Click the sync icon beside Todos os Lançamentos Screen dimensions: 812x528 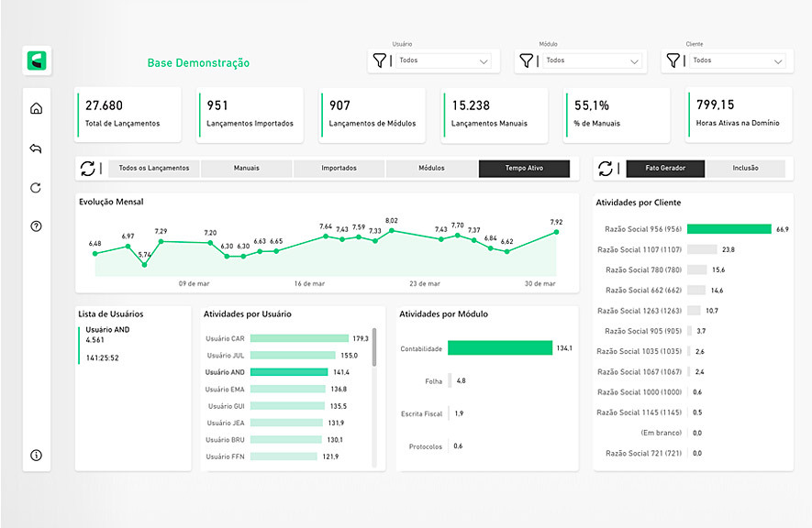[x=88, y=169]
